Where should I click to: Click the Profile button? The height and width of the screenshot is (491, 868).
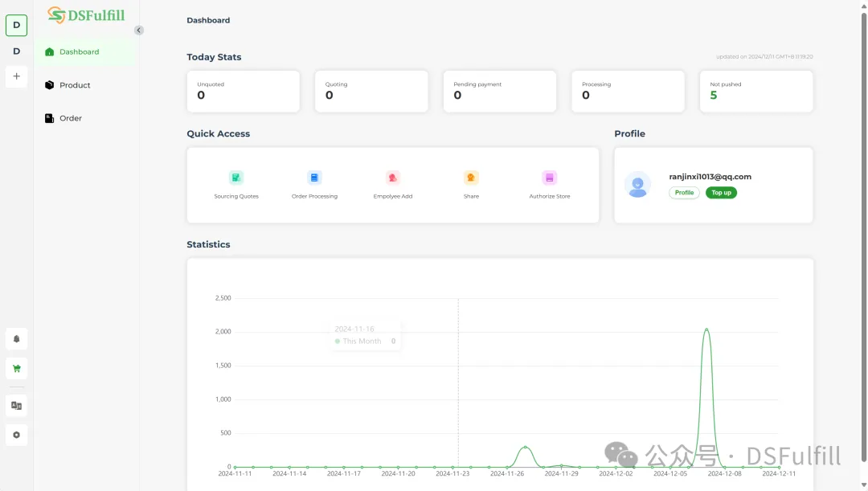coord(684,193)
